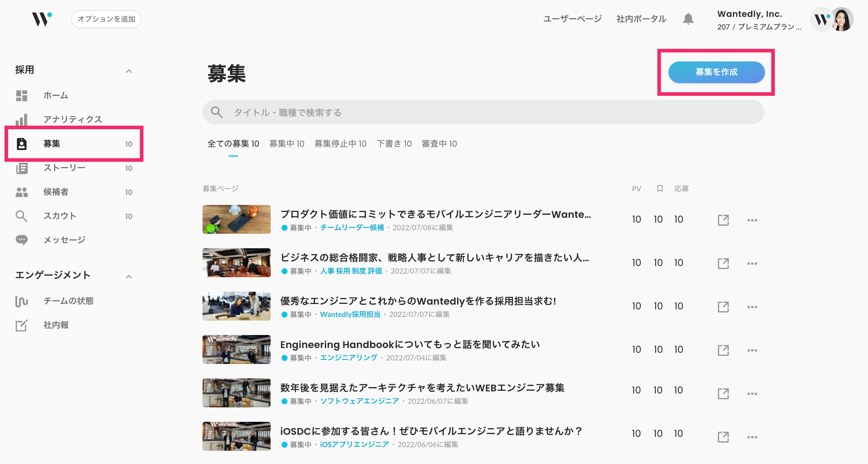Click the ストーリー document icon

[22, 168]
